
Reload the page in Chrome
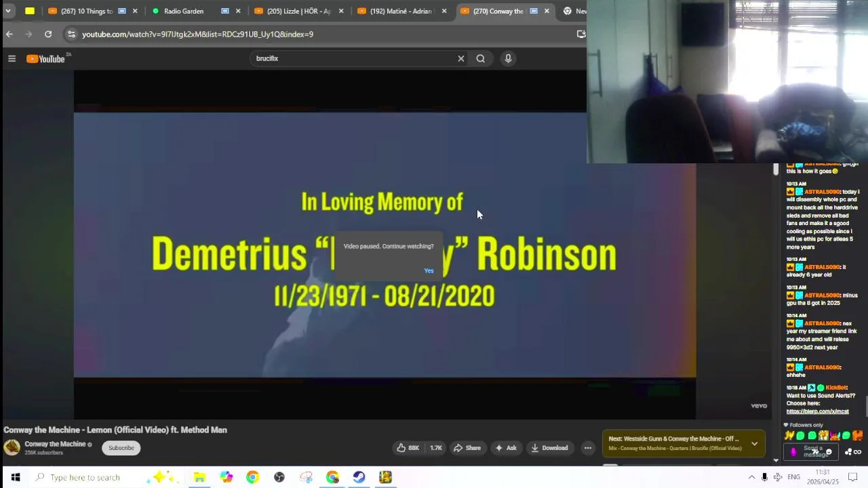click(48, 34)
